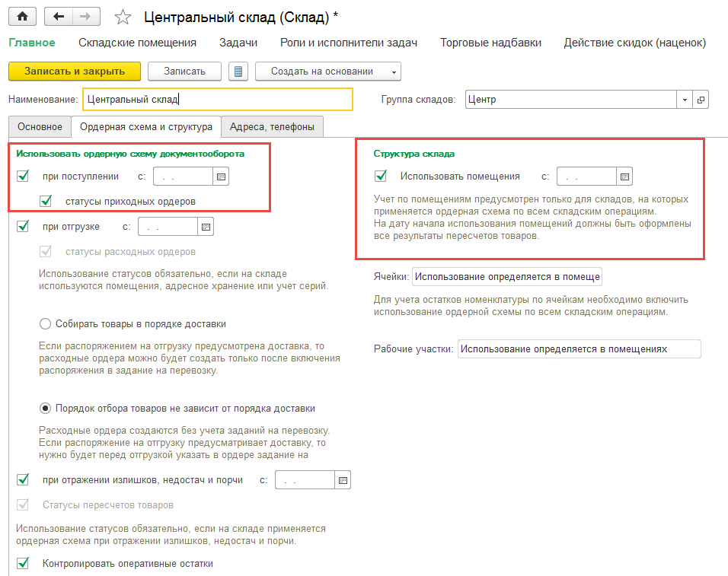
Task: Add to favorites with star icon
Action: coord(122,16)
